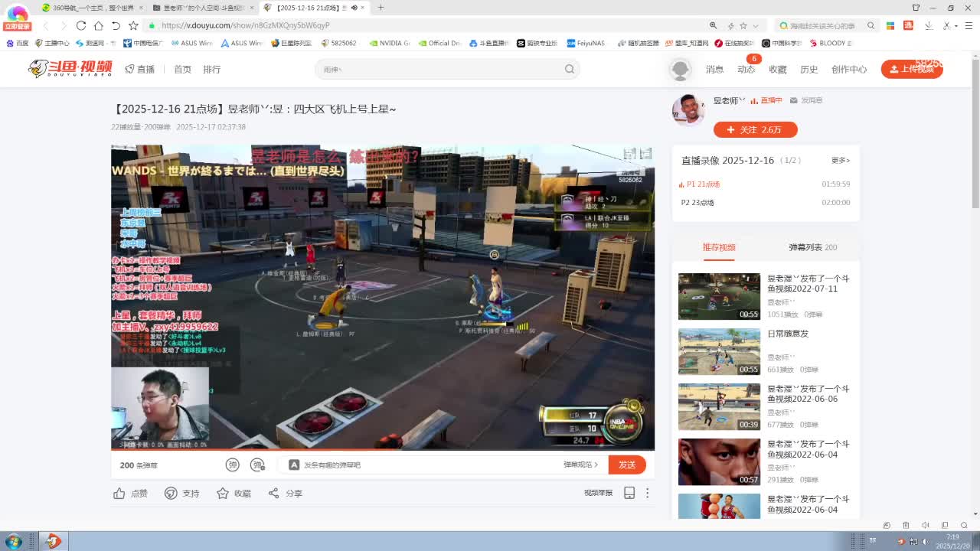Expand the 弹幕规范 rules link
Viewport: 980px width, 551px height.
point(580,465)
